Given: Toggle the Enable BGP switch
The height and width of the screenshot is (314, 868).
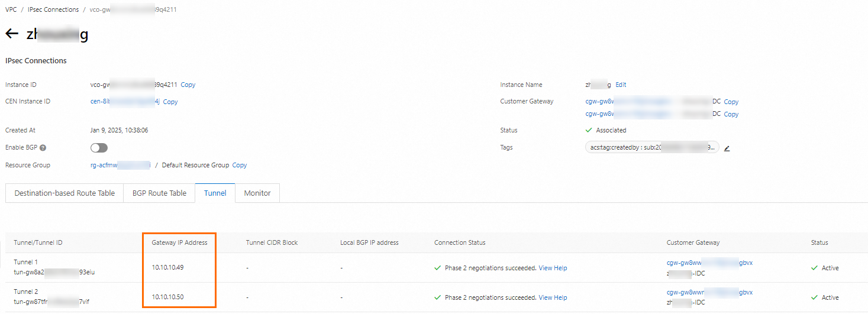Looking at the screenshot, I should [99, 148].
